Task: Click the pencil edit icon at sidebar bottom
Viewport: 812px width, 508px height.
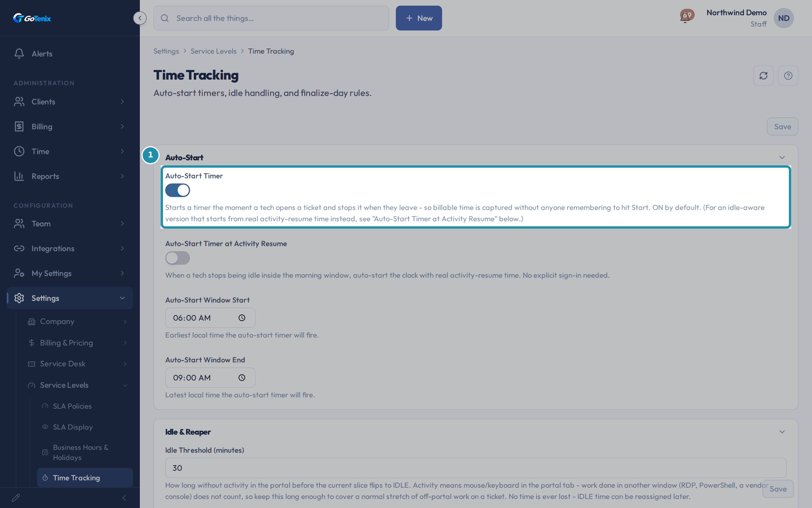Action: point(16,498)
